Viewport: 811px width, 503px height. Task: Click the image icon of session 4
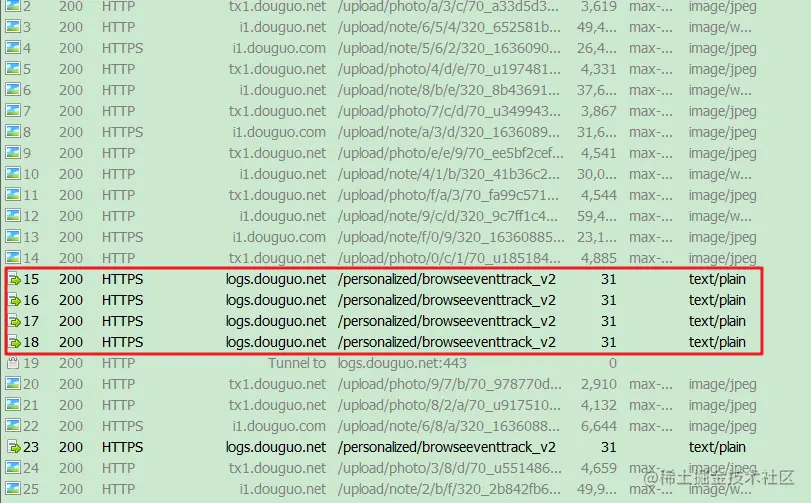[x=13, y=48]
